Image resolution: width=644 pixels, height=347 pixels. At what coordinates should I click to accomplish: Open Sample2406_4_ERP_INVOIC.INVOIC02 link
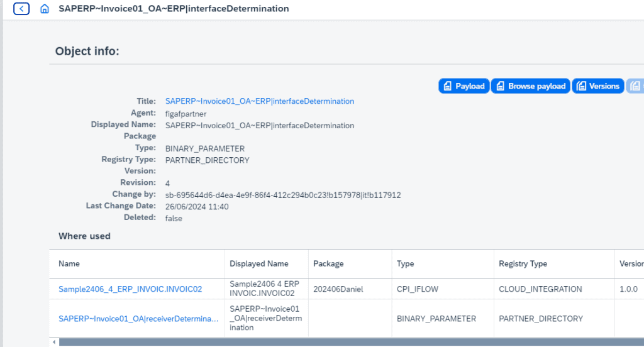tap(130, 289)
